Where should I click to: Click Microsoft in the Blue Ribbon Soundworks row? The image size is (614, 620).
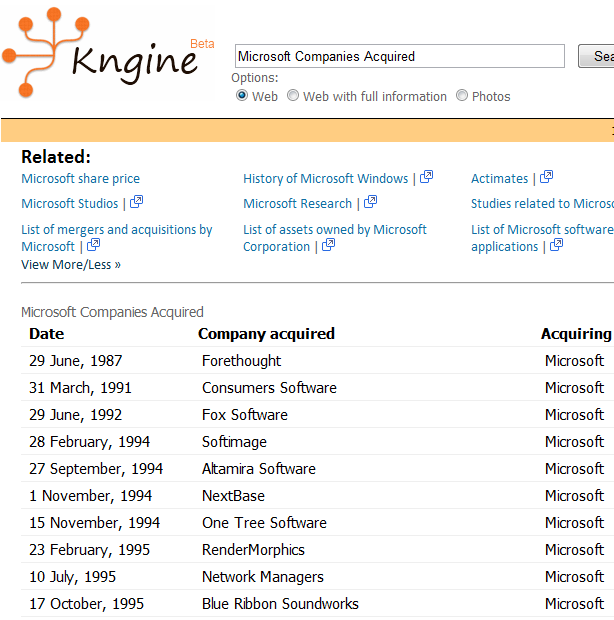pos(574,604)
